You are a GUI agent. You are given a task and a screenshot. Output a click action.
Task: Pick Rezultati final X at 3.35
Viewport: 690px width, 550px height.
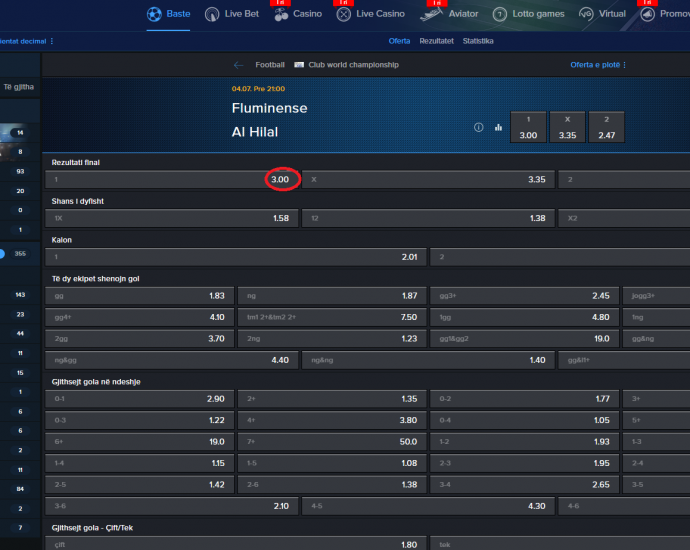point(428,180)
